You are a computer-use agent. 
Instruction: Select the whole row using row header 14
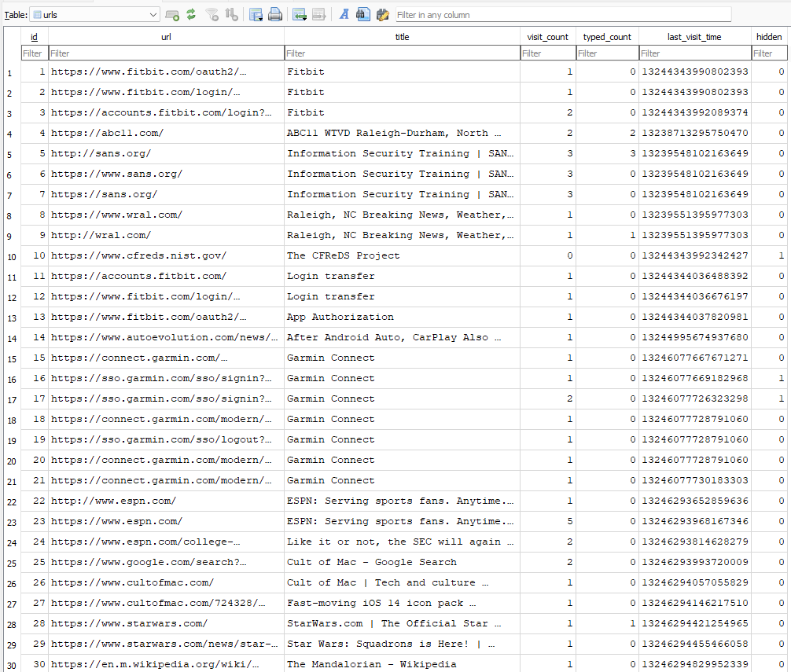click(12, 338)
